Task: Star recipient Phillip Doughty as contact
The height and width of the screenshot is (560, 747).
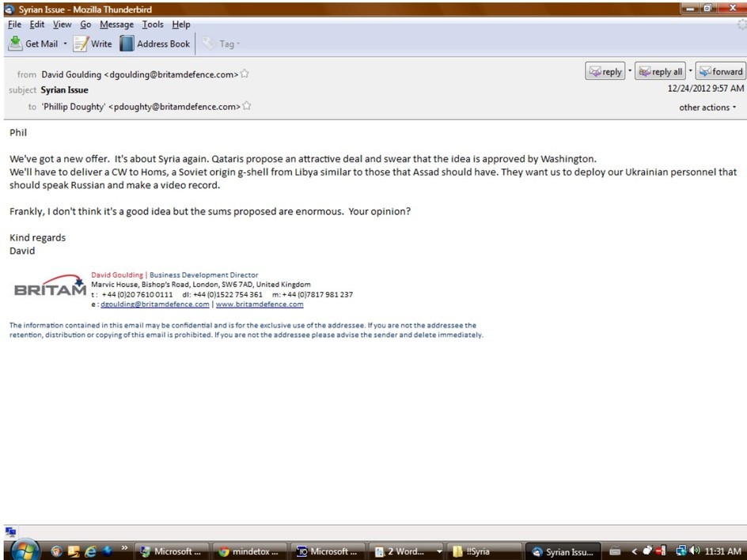Action: pos(246,106)
